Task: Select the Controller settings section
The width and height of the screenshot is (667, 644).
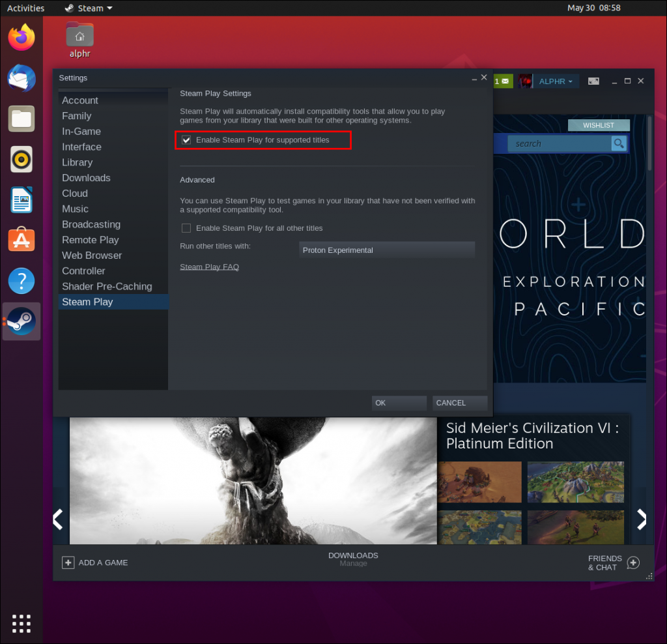Action: pyautogui.click(x=83, y=271)
